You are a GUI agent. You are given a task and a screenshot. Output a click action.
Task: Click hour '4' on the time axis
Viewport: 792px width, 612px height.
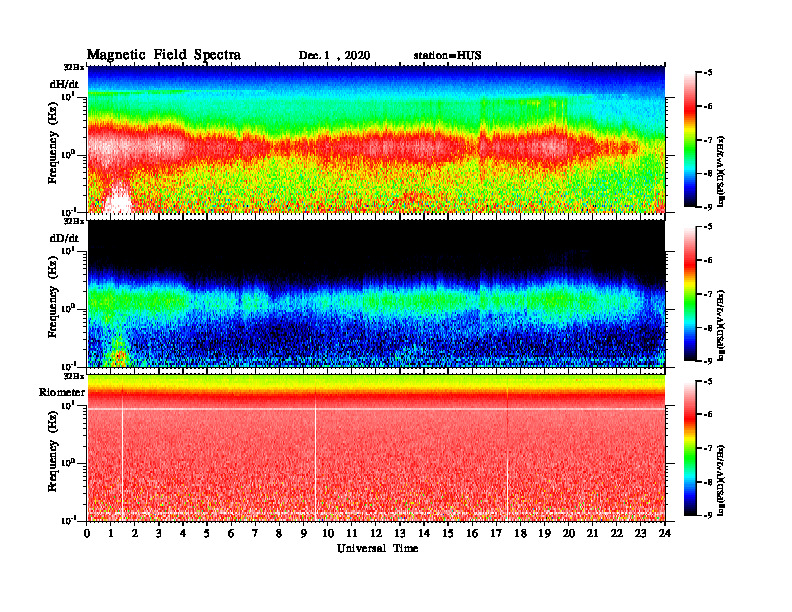(x=183, y=533)
